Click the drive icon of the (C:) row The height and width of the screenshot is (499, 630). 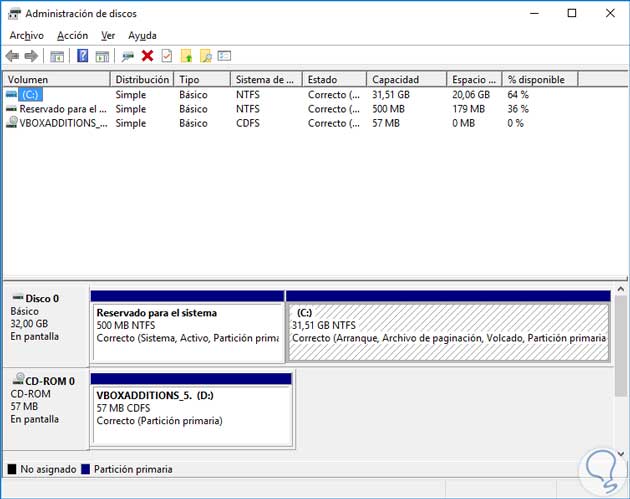(11, 94)
